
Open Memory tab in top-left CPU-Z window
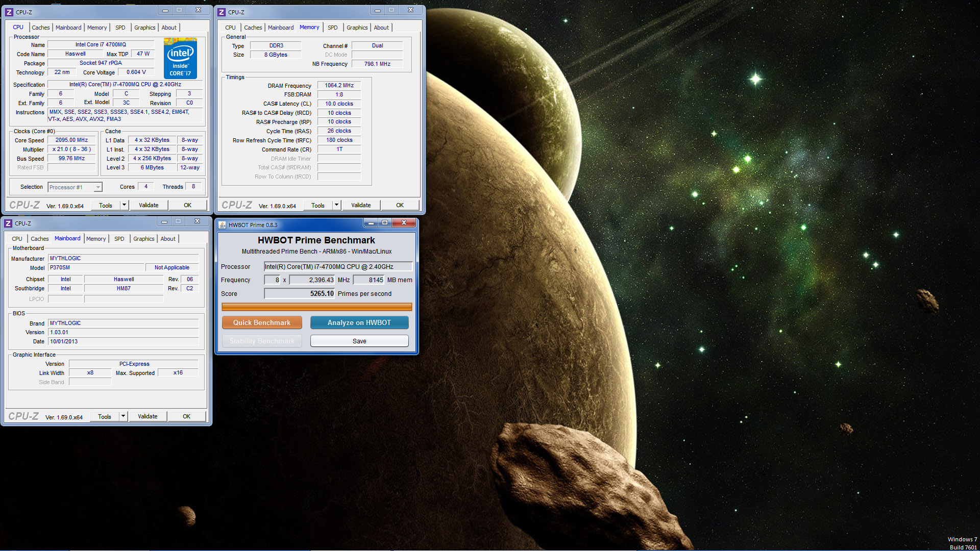pos(97,28)
